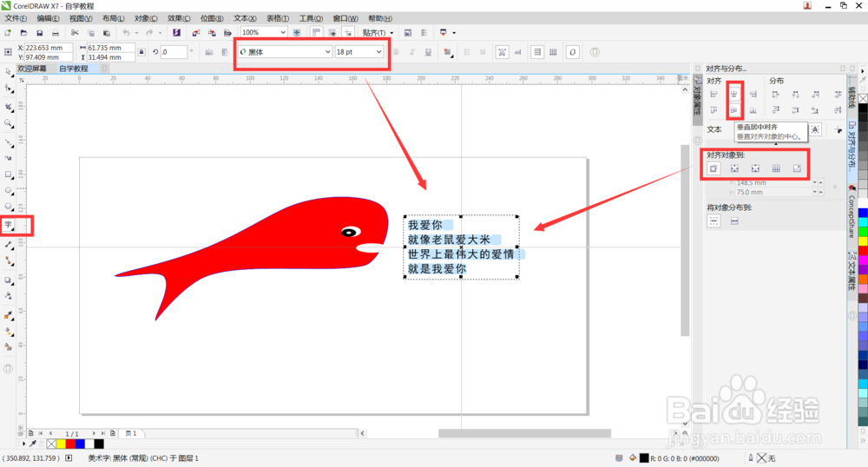Toggle distribute to extent of page
This screenshot has height=467, width=868.
pyautogui.click(x=734, y=221)
